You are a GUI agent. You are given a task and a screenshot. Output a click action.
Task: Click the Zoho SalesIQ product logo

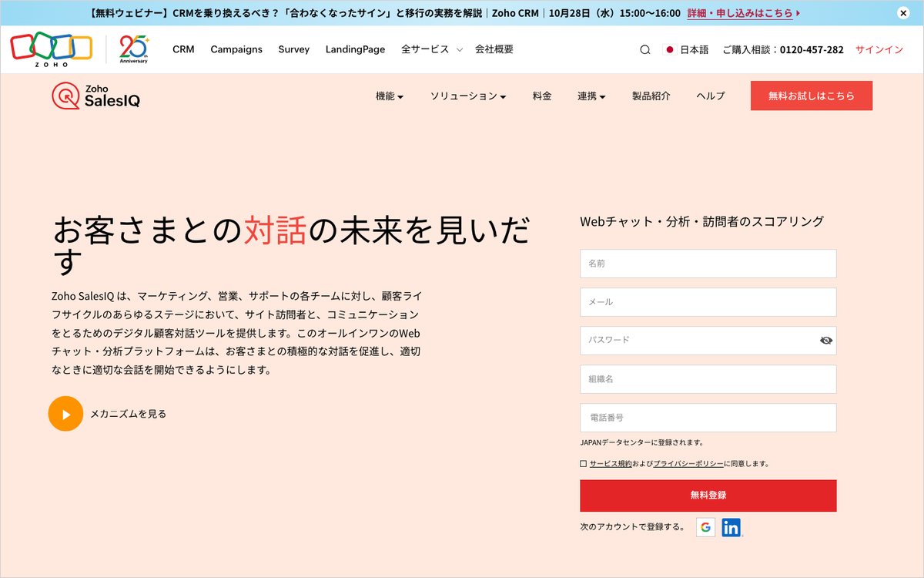96,96
